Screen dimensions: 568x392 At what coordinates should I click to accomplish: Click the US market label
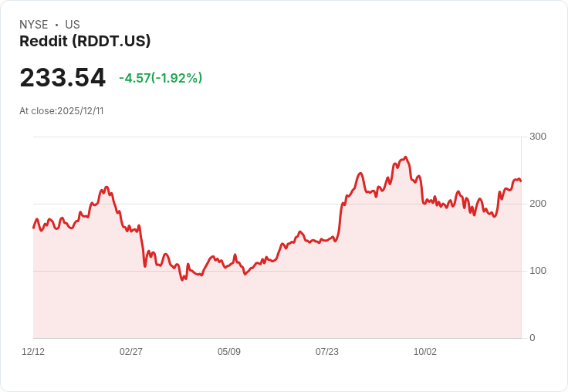coord(73,25)
